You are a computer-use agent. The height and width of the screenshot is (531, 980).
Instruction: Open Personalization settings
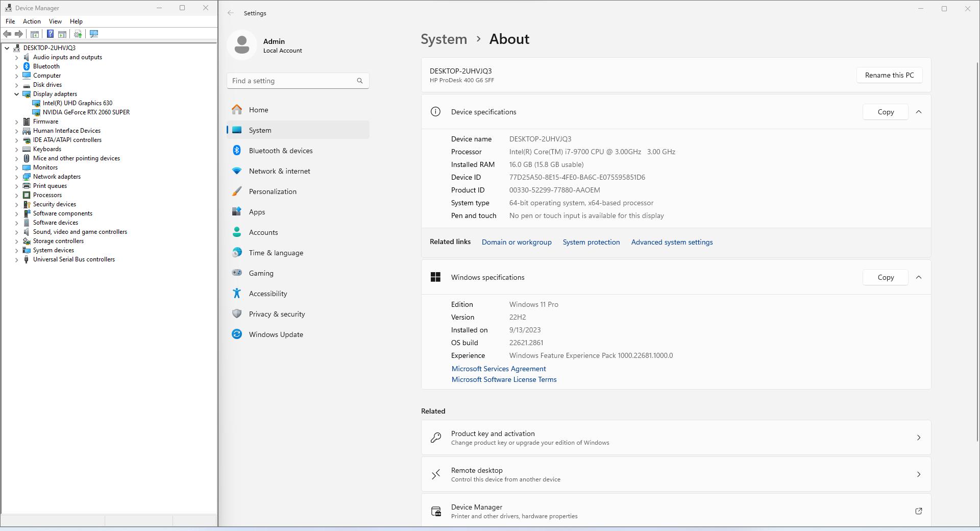point(298,191)
